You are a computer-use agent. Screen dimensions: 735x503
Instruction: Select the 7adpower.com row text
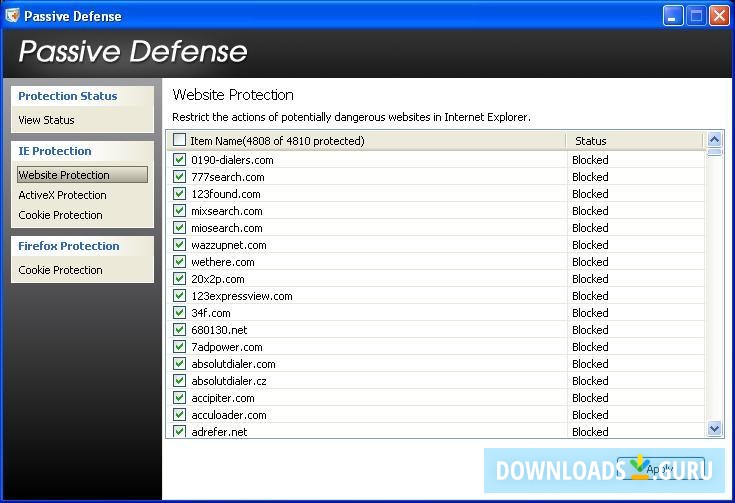pyautogui.click(x=226, y=347)
